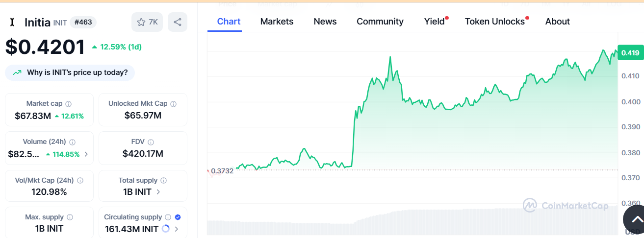The image size is (644, 238).
Task: Click the 161.43M INIT circulating supply value
Action: (131, 229)
